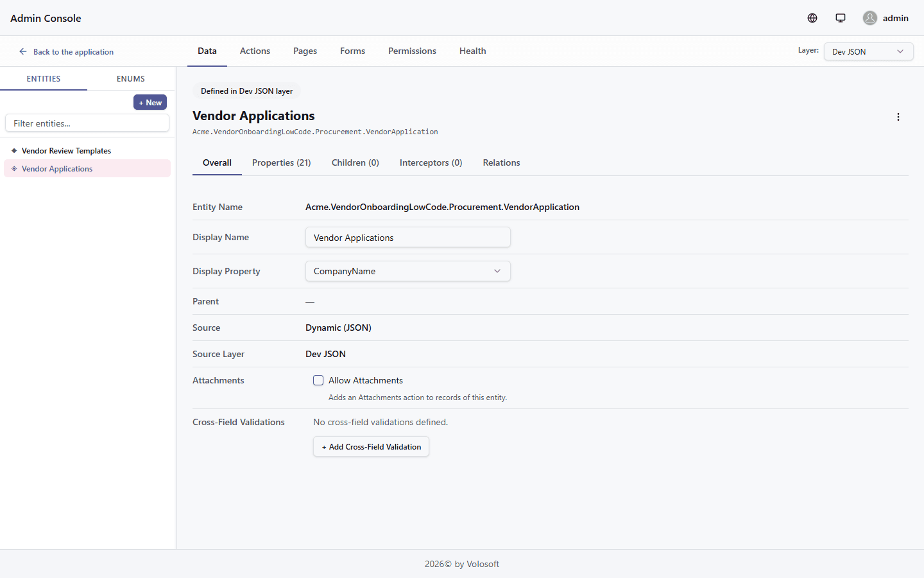Click the Dynamic (JSON) source value

click(338, 328)
